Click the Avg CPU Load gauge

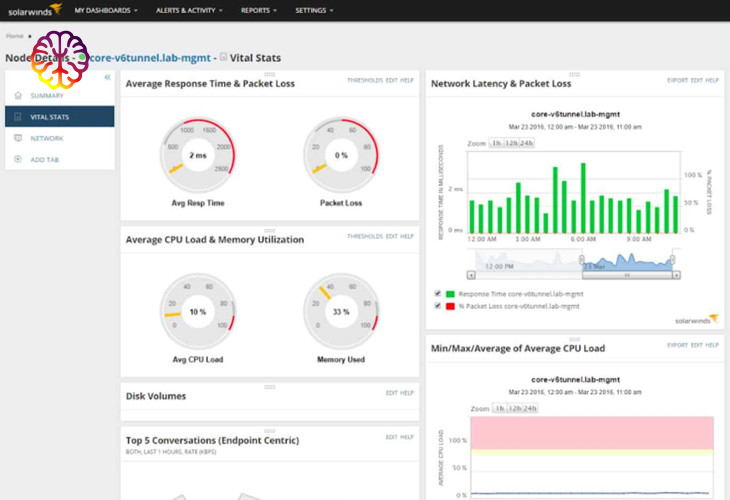click(x=198, y=311)
